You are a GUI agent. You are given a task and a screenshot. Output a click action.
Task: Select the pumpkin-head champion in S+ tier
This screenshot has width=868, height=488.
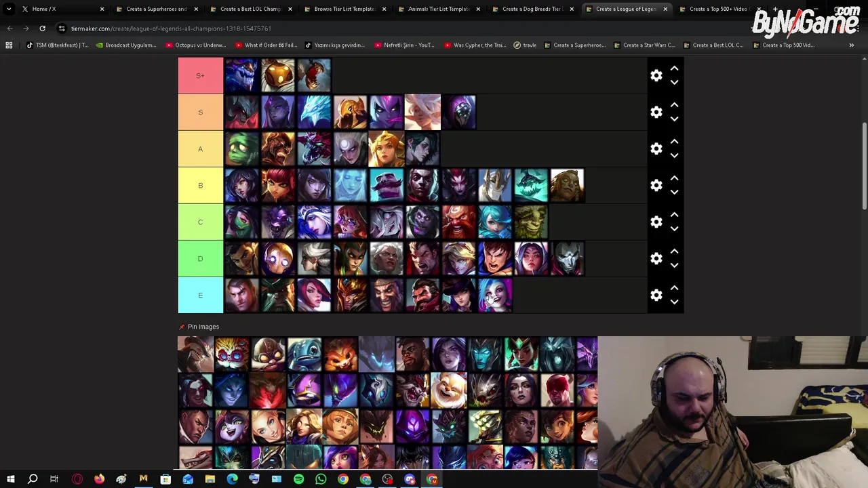pyautogui.click(x=278, y=75)
